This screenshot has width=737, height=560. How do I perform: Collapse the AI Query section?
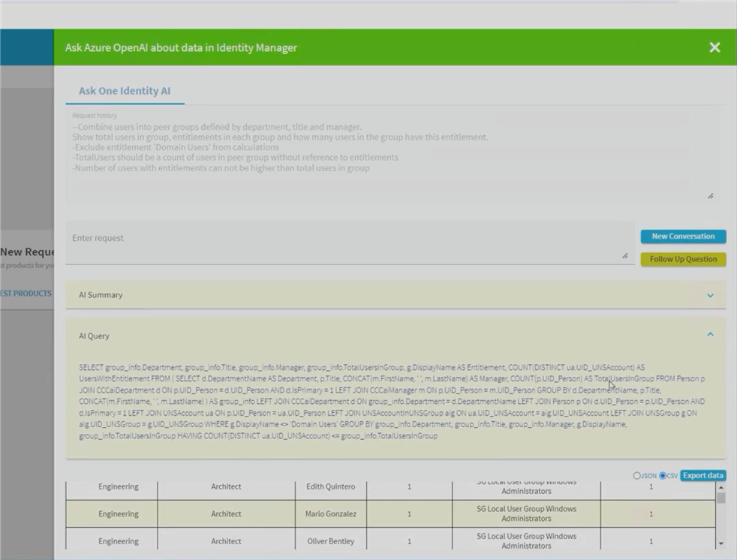(x=710, y=334)
